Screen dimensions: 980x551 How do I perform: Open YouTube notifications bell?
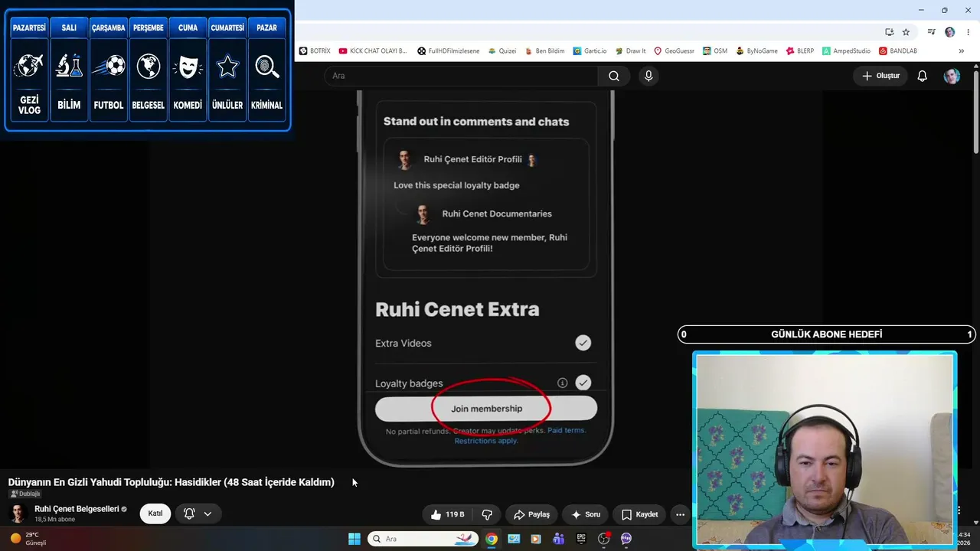[x=923, y=76]
